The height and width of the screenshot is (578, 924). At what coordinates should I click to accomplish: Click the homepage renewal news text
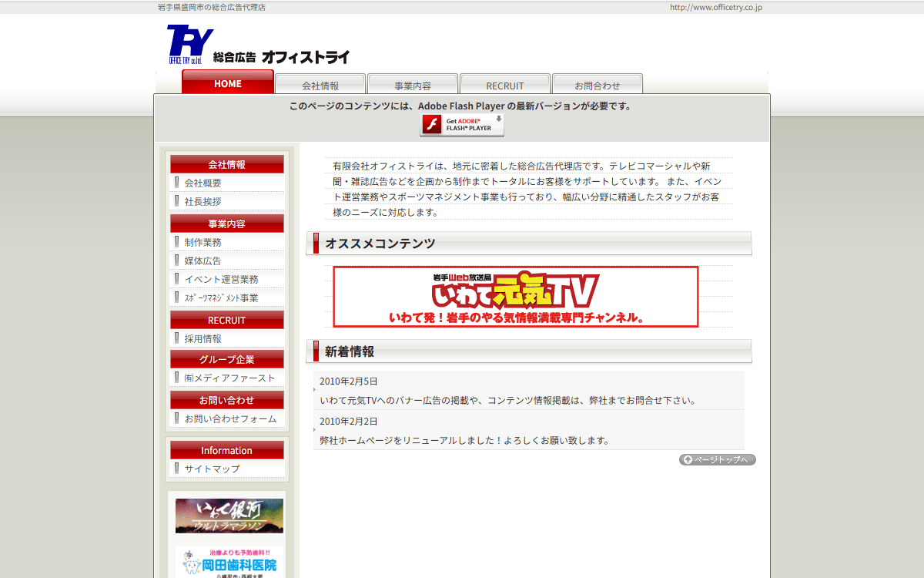[464, 441]
